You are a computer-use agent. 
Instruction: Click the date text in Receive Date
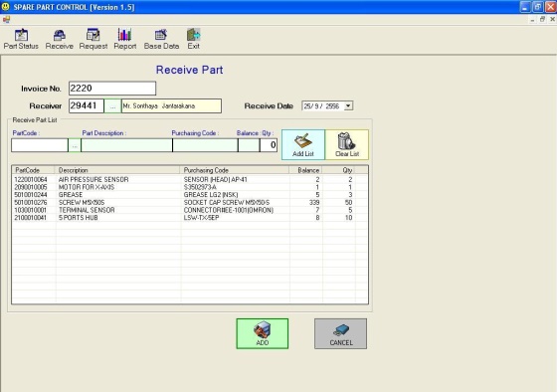pyautogui.click(x=321, y=105)
